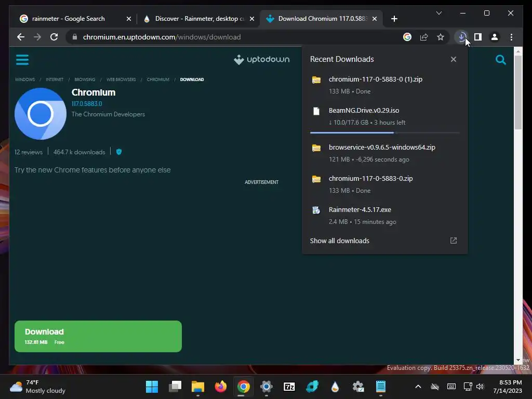Click the blue security shield badge
532x399 pixels.
pyautogui.click(x=119, y=152)
